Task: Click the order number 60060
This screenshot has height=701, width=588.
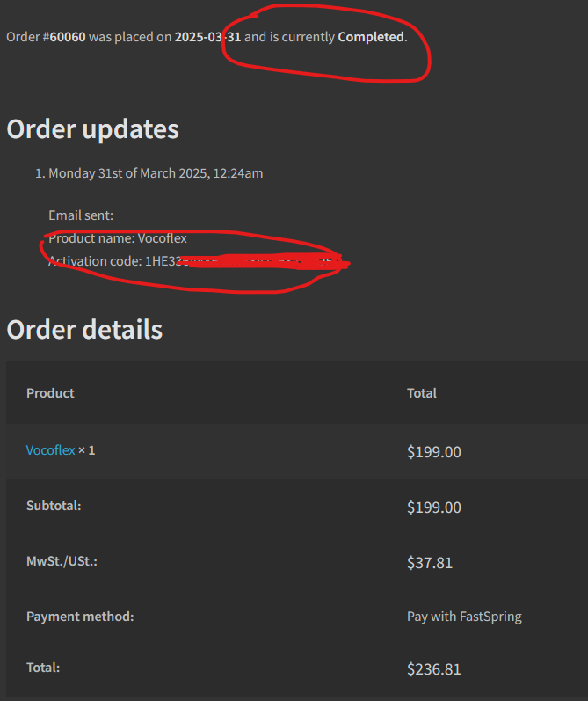Action: coord(68,37)
